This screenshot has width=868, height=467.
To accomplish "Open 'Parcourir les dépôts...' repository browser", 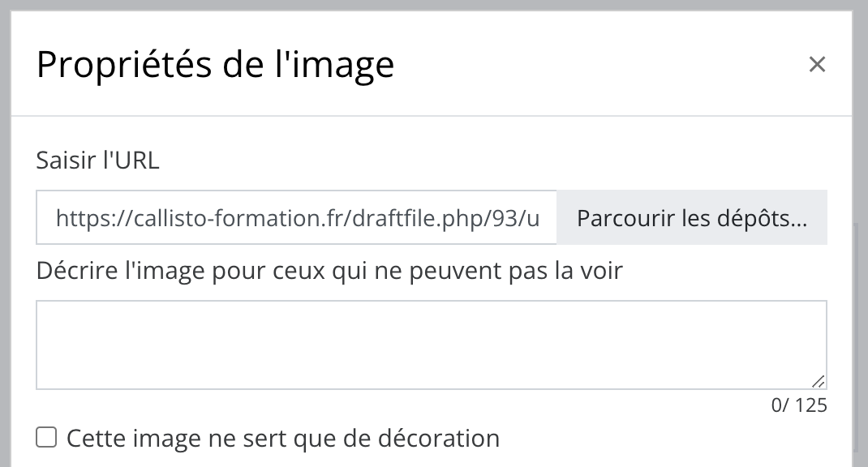I will pos(692,217).
